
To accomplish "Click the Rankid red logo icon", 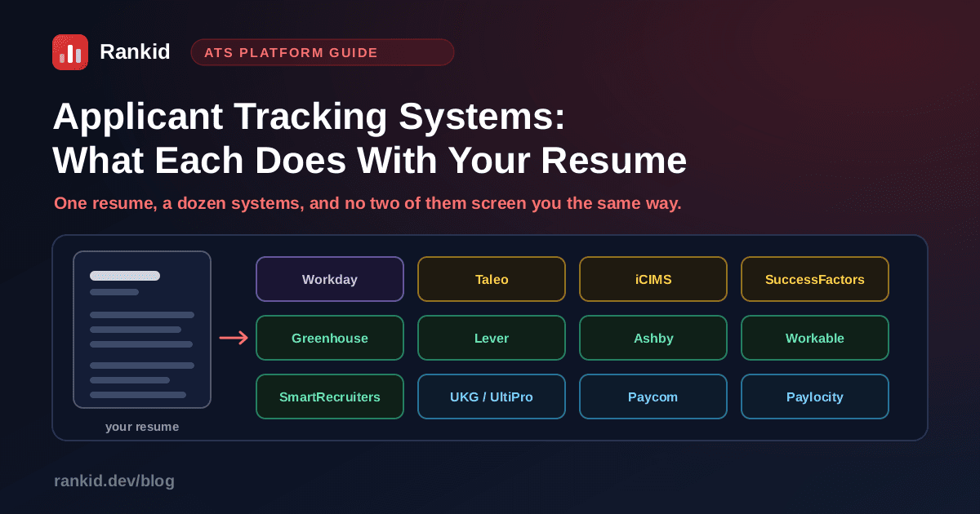I will pos(70,52).
